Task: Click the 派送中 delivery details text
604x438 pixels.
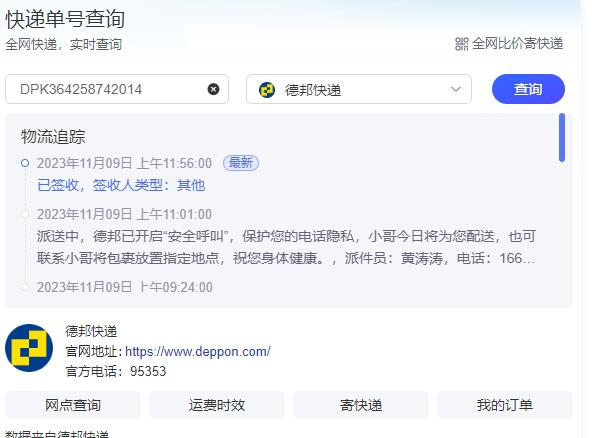Action: [286, 247]
